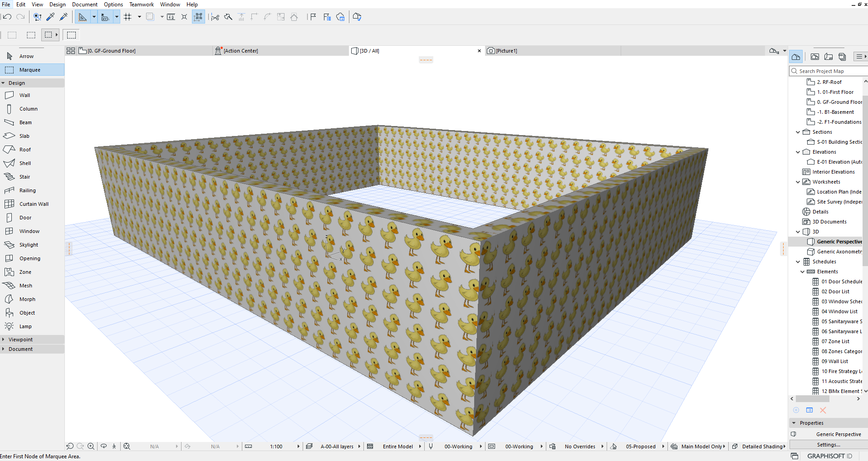Toggle the XY cursor snap icon

click(105, 17)
